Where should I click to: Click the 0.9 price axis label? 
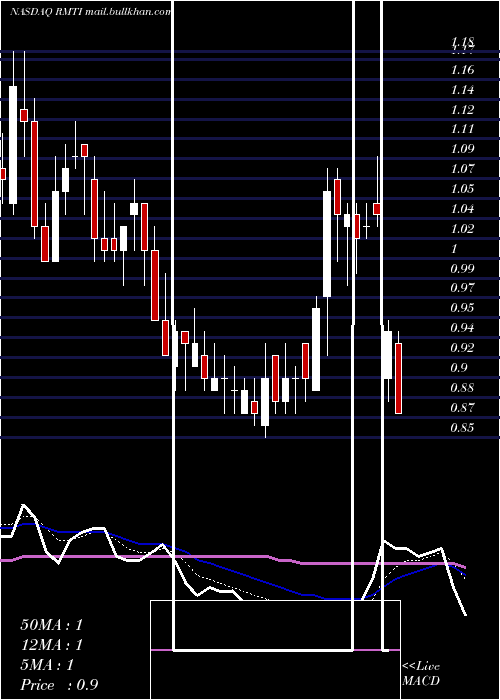(x=459, y=368)
